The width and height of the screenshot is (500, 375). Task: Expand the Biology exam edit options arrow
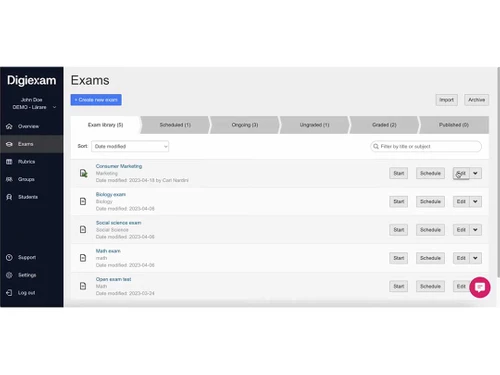click(x=475, y=201)
